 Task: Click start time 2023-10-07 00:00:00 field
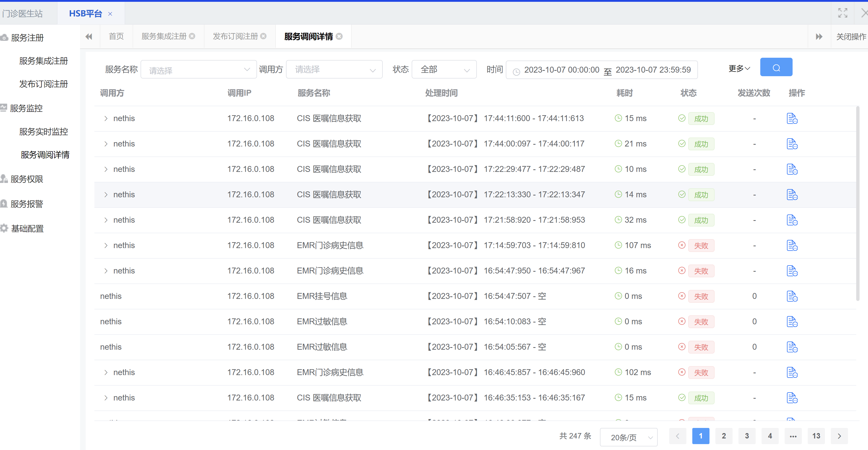pyautogui.click(x=562, y=70)
